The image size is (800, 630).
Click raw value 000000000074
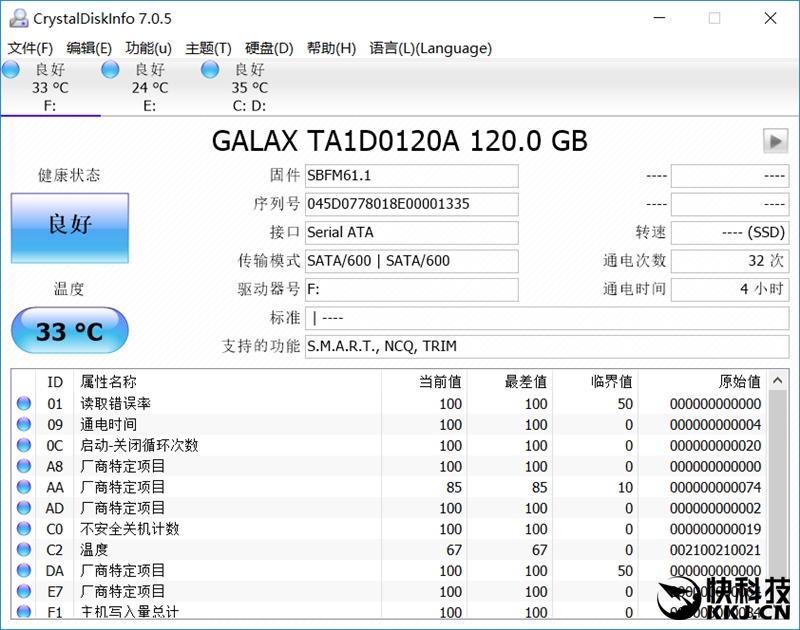(715, 487)
